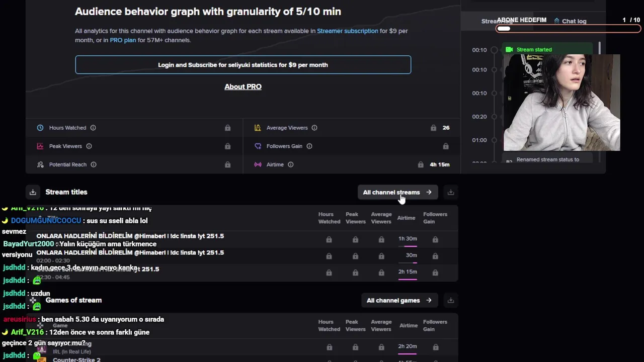Click lock icon on Potential Reach stat
This screenshot has height=362, width=644.
(228, 164)
